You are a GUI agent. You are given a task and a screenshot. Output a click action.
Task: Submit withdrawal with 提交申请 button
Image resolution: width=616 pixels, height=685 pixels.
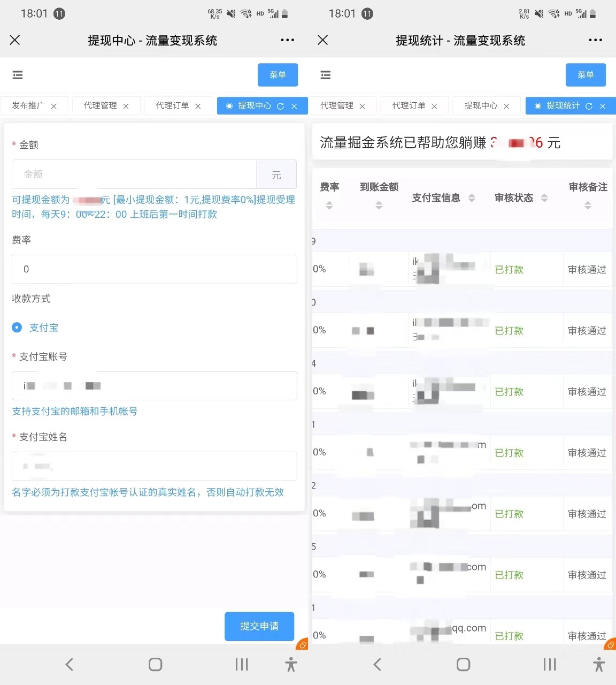259,626
